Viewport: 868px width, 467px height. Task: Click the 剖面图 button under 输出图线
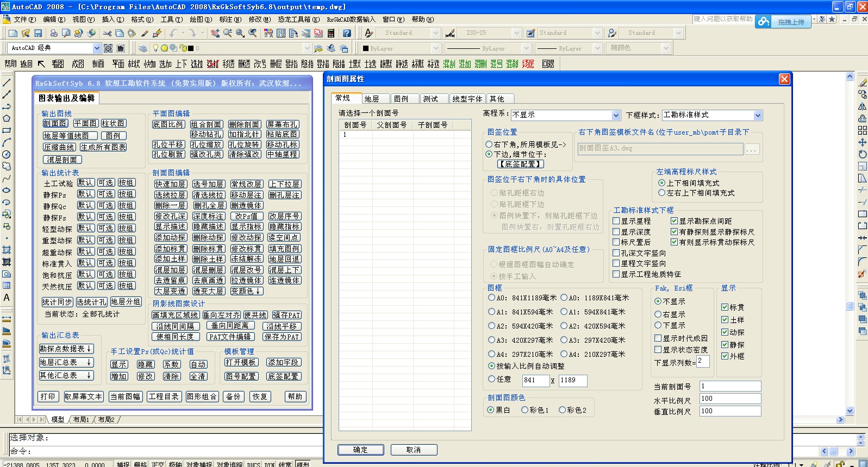(x=55, y=124)
